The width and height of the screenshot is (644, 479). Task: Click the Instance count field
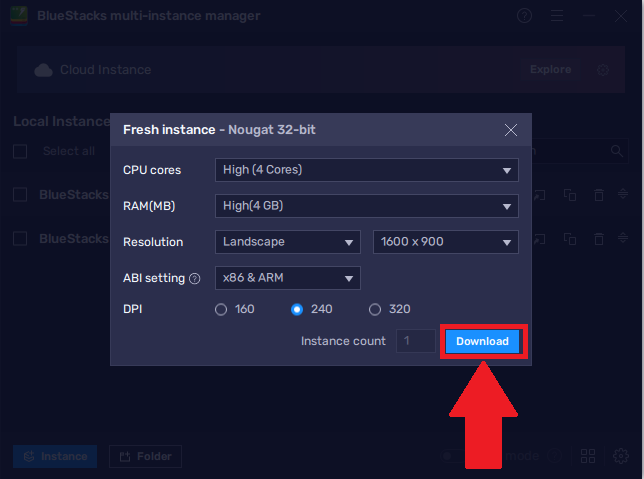point(416,341)
